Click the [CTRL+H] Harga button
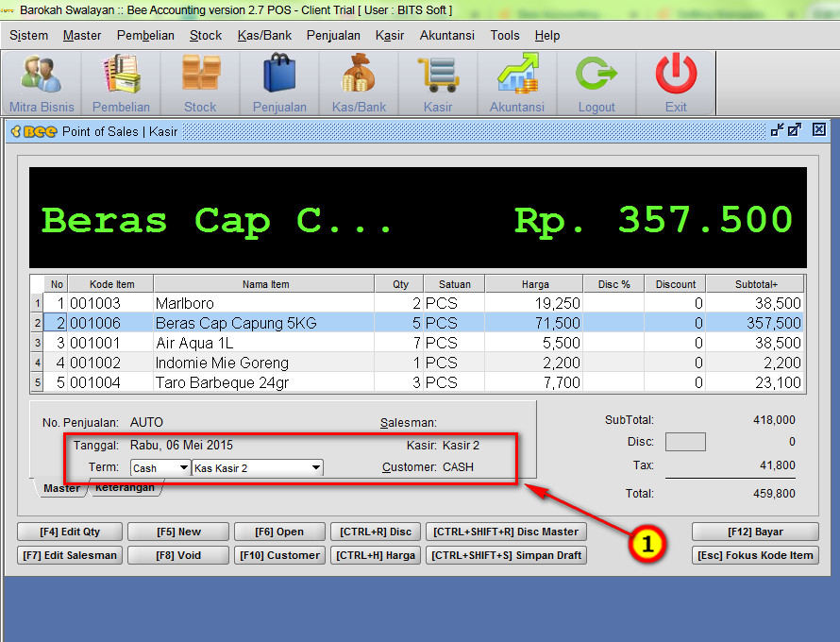This screenshot has height=642, width=840. point(376,555)
